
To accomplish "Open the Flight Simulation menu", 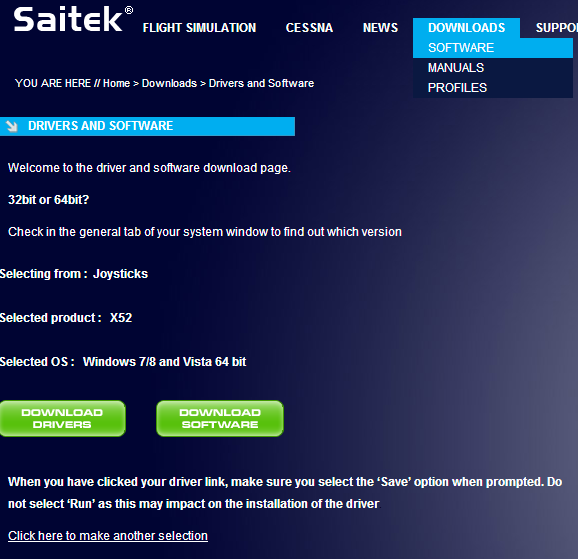I will coord(199,28).
